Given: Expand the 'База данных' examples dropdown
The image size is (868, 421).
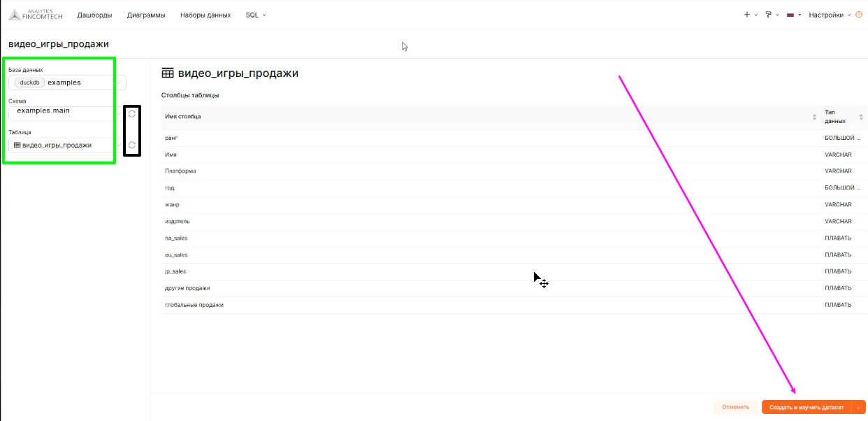Looking at the screenshot, I should [x=66, y=83].
